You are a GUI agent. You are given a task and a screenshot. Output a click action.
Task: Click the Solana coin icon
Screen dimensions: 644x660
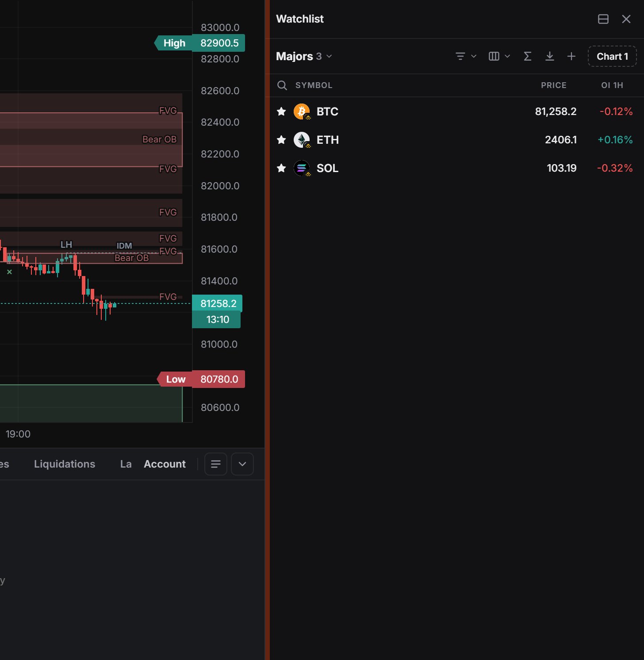coord(302,168)
